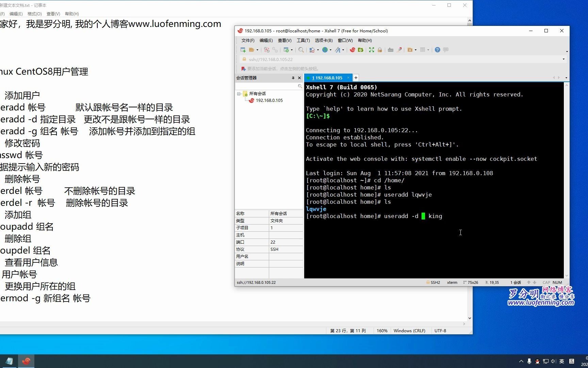
Task: Click the 协议 value SSH in properties
Action: coord(286,249)
